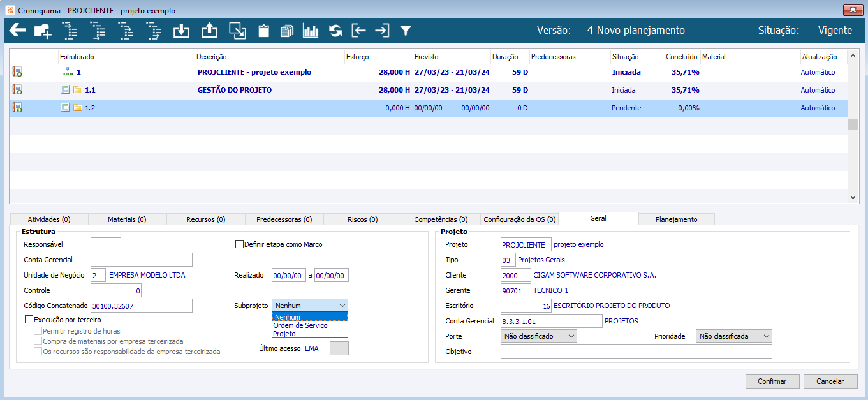Click the export tray up-arrow icon
The width and height of the screenshot is (868, 400).
coord(209,31)
